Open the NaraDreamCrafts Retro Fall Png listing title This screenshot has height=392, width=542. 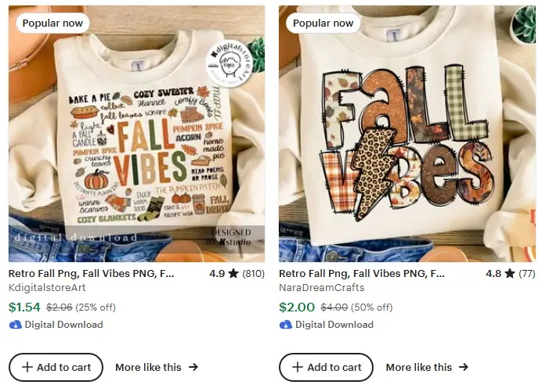pyautogui.click(x=362, y=274)
